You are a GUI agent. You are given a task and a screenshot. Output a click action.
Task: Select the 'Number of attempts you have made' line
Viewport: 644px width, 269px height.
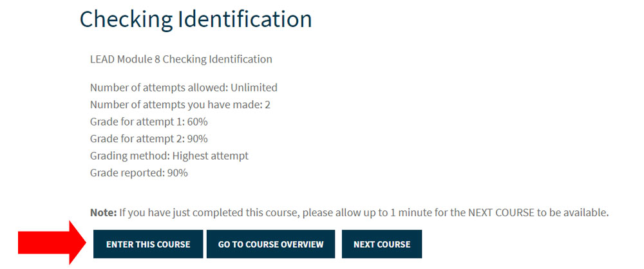180,104
